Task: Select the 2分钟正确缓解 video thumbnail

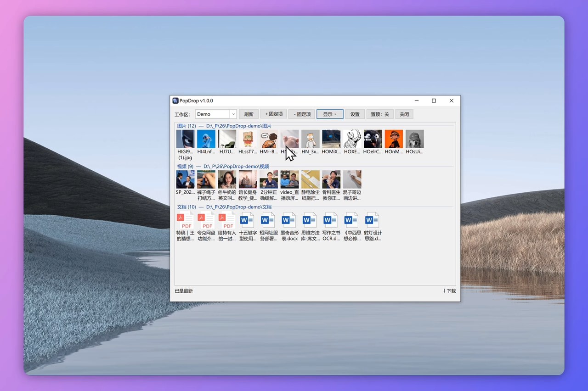Action: click(269, 179)
